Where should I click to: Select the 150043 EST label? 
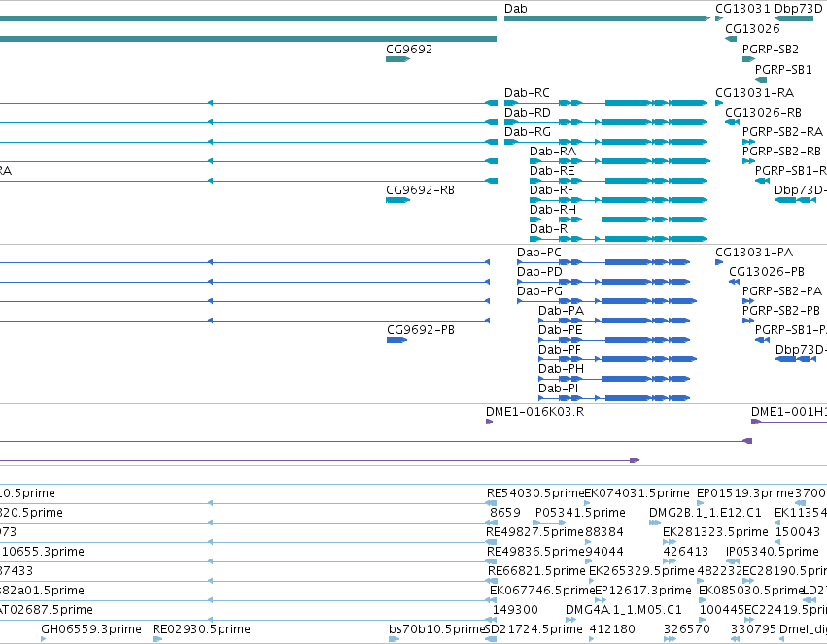[x=798, y=531]
